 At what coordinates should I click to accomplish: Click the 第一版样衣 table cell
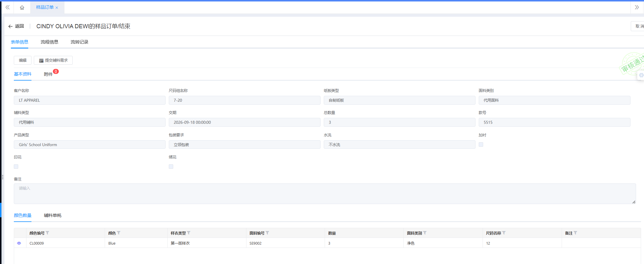207,243
